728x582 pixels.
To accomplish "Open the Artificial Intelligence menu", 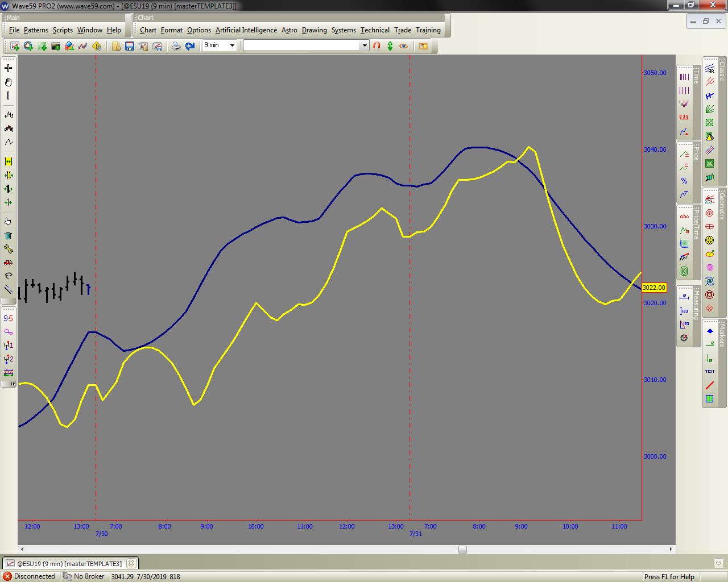I will point(246,30).
